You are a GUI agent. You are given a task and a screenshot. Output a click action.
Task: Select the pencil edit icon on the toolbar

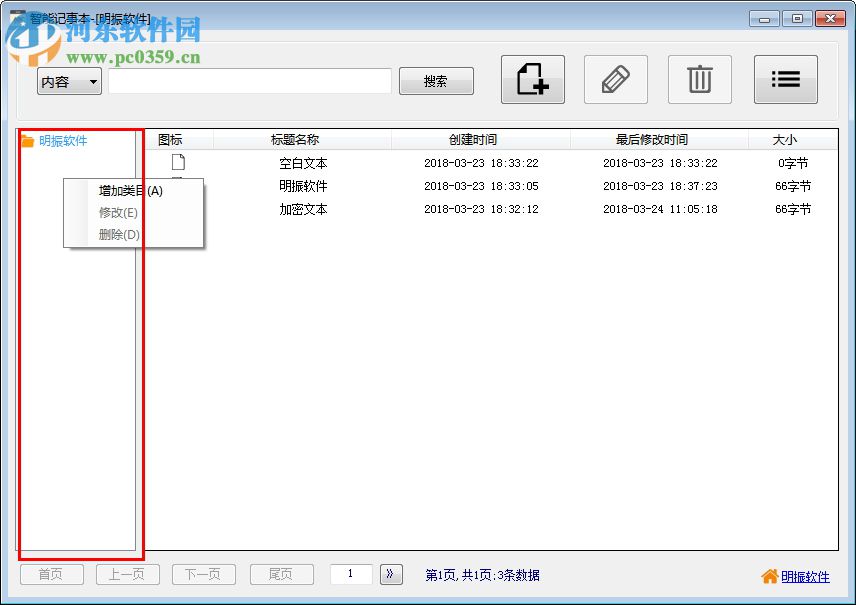coord(616,80)
